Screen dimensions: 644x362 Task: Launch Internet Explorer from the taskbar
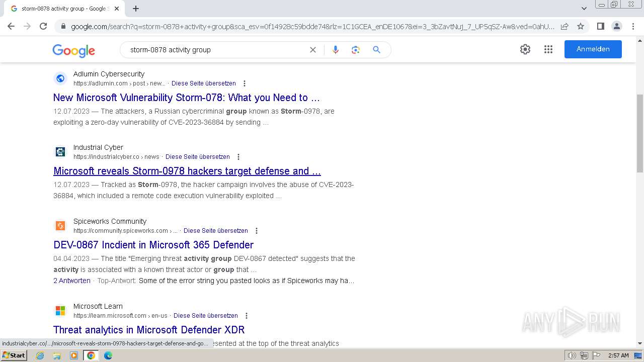(x=40, y=355)
